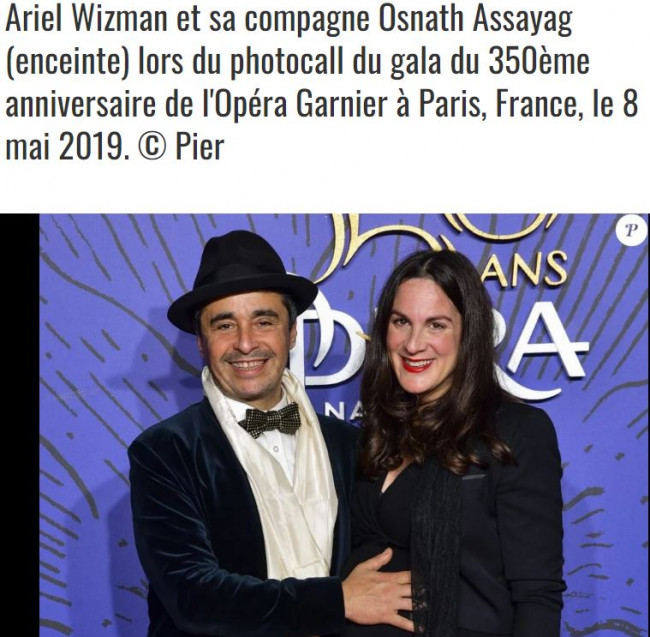The image size is (650, 637).
Task: Click the name 'Osnath Assayag' in caption
Action: point(476,20)
